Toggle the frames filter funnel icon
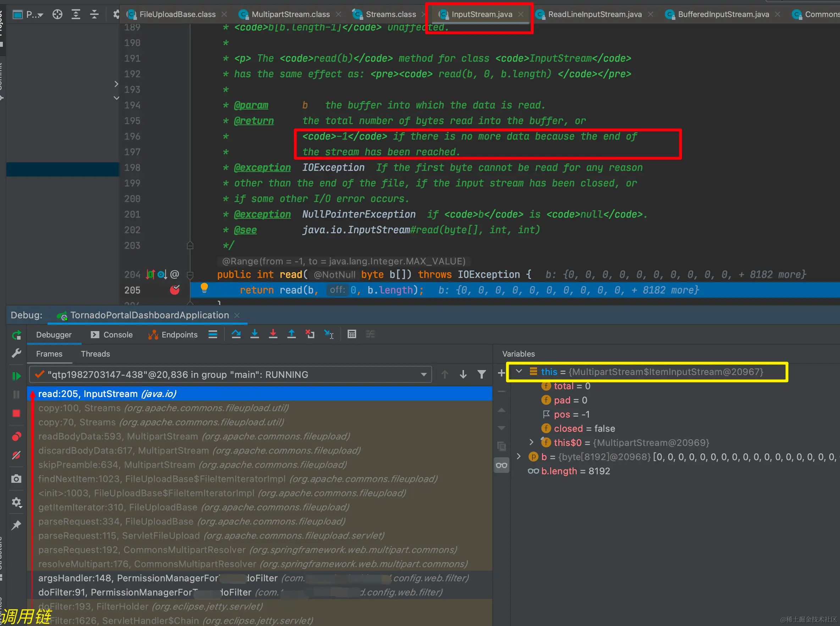 481,375
